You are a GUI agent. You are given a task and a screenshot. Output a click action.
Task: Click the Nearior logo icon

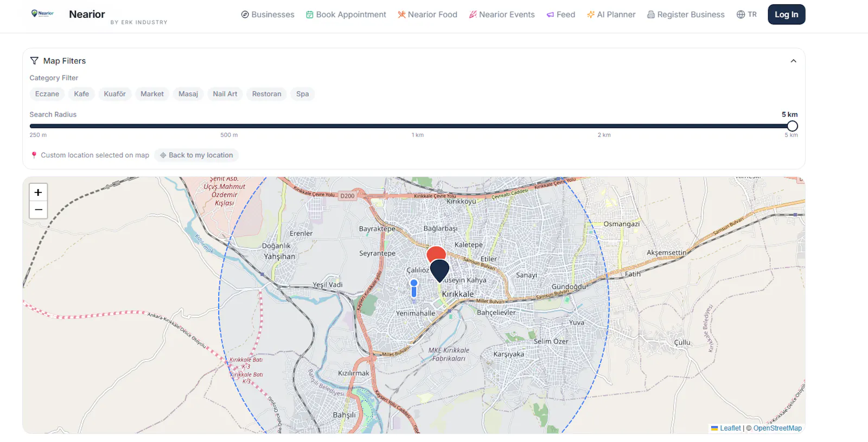(x=42, y=14)
